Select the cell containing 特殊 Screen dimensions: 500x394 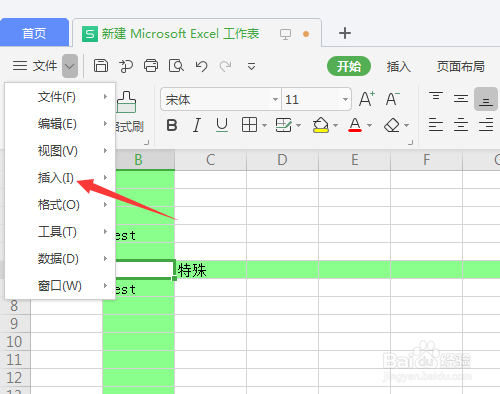[211, 270]
